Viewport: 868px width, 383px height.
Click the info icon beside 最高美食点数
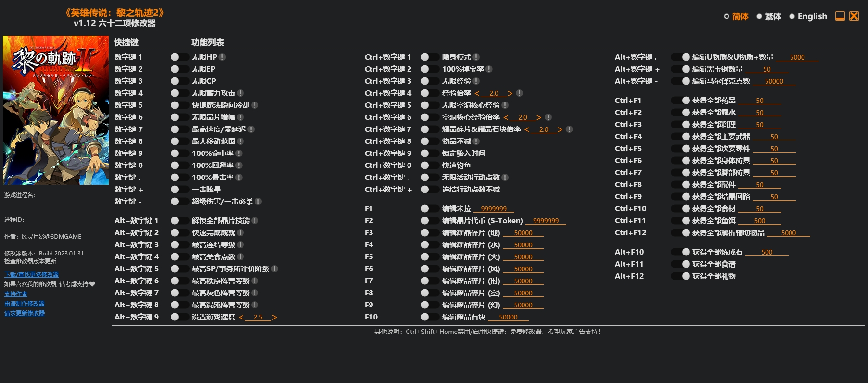(240, 256)
